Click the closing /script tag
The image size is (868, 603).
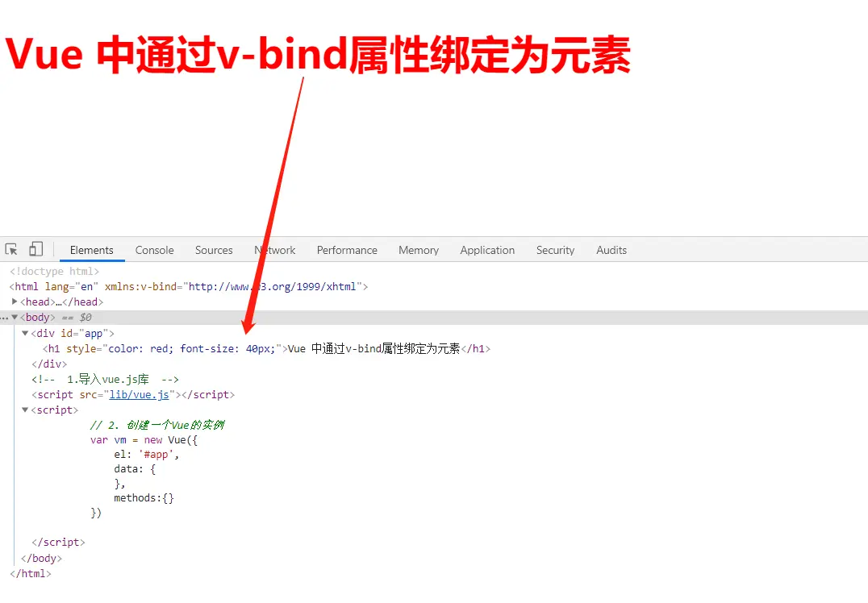[58, 543]
